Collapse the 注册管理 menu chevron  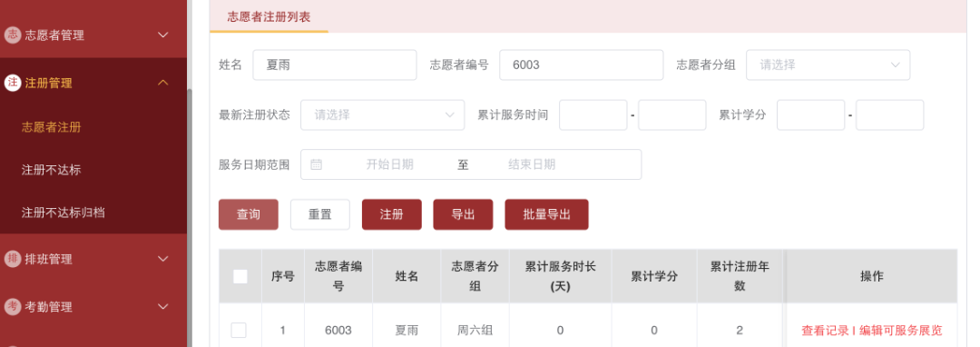(163, 83)
